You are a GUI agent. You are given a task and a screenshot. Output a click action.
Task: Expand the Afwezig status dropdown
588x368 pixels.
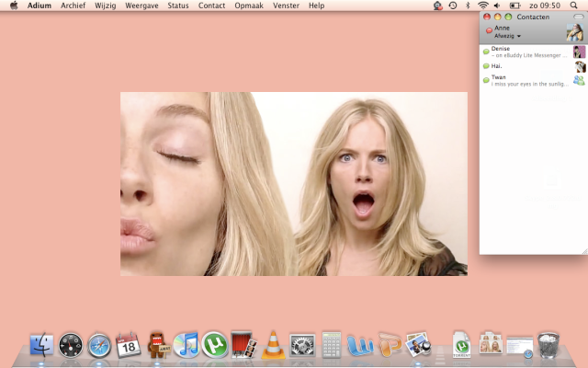point(508,36)
